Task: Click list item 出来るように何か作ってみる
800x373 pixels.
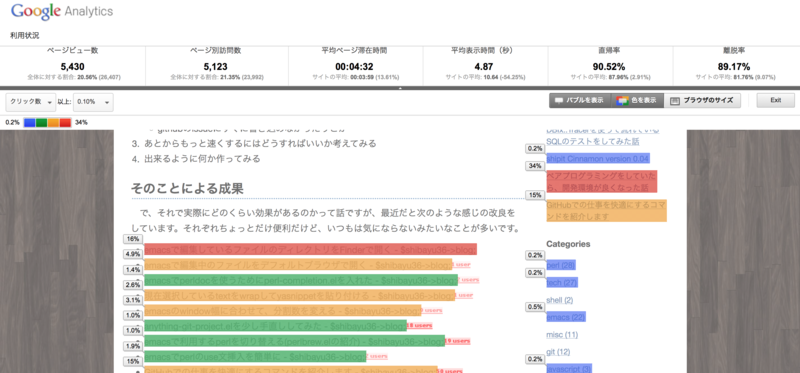Action: click(x=202, y=159)
